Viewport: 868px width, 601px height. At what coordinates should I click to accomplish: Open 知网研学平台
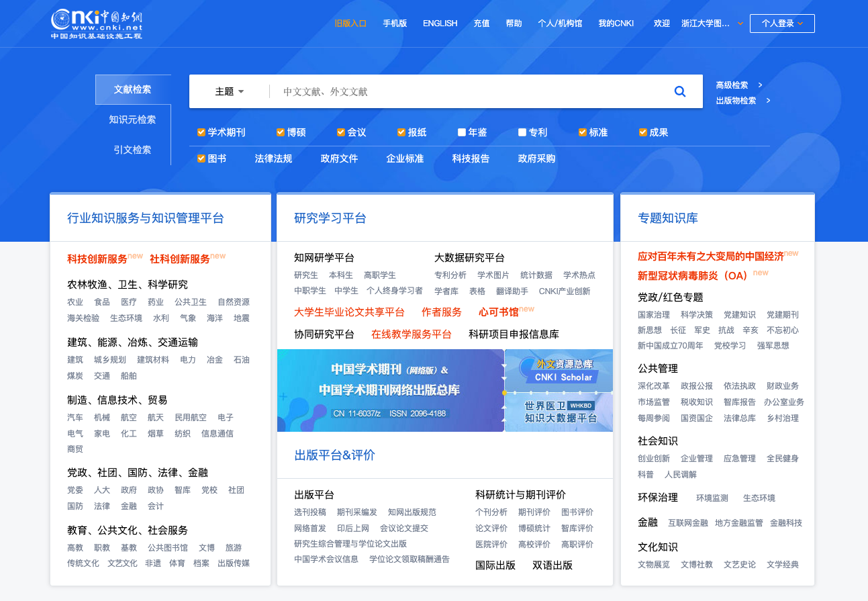pos(324,258)
